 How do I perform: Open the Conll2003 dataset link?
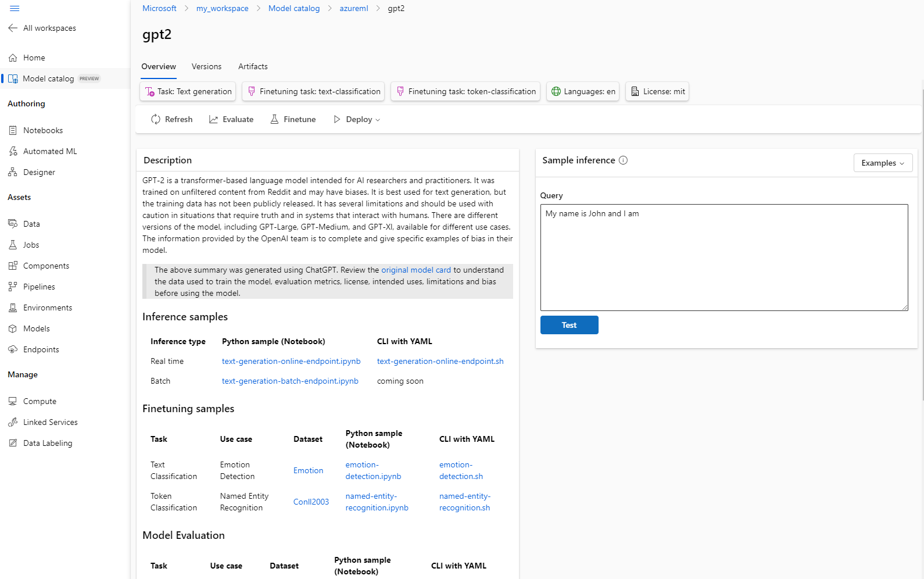311,502
